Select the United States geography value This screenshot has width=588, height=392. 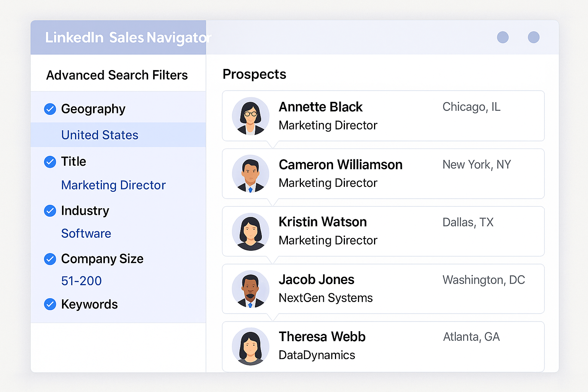(x=100, y=135)
